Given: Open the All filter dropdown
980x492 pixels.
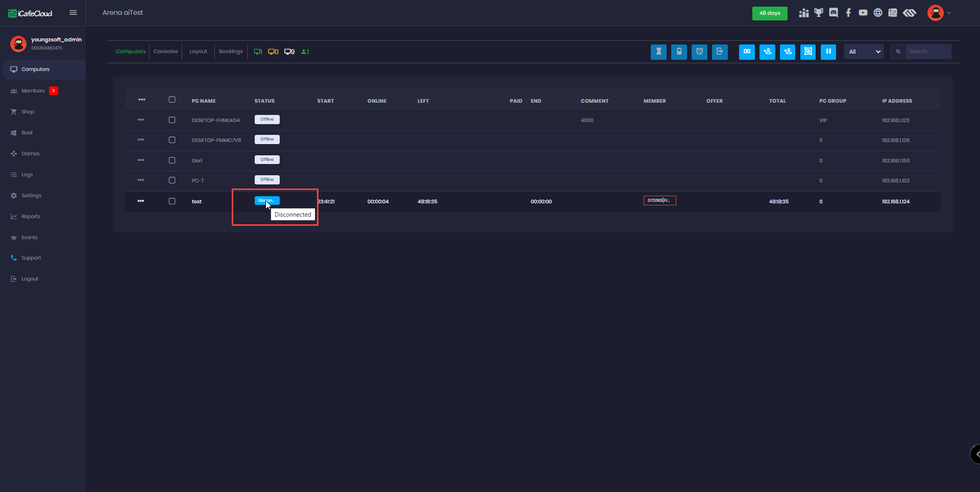Looking at the screenshot, I should coord(864,52).
